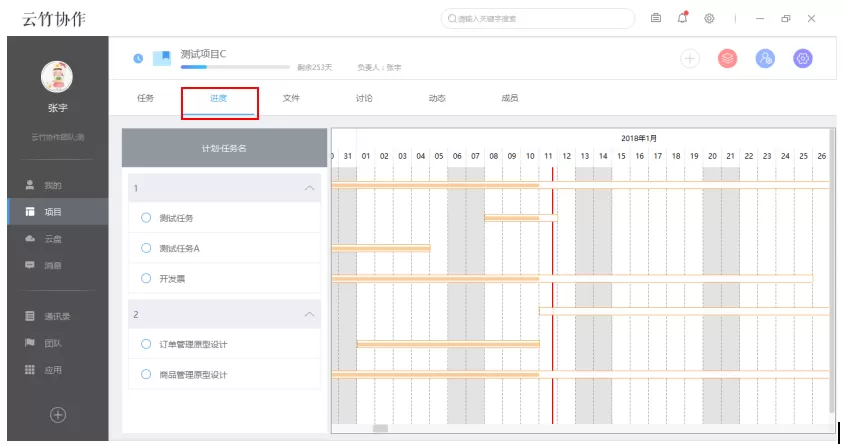Image resolution: width=842 pixels, height=444 pixels.
Task: Switch to the 成员 tab
Action: click(510, 98)
